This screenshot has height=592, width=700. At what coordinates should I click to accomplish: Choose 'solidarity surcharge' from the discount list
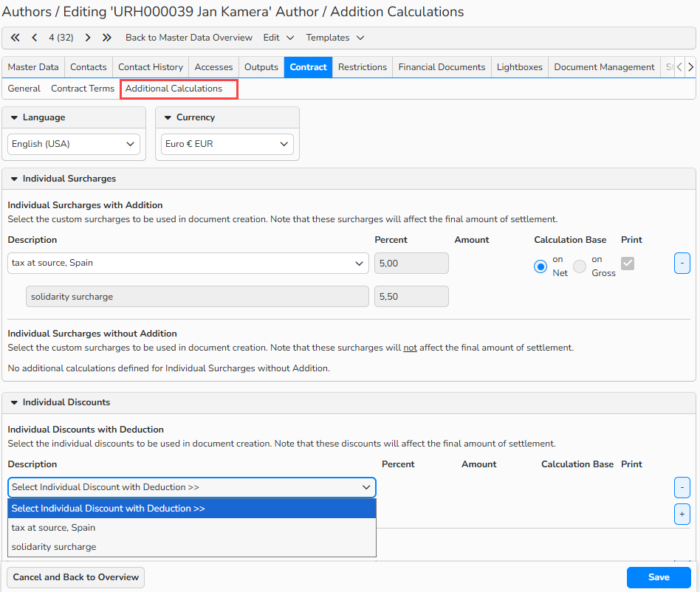point(192,547)
